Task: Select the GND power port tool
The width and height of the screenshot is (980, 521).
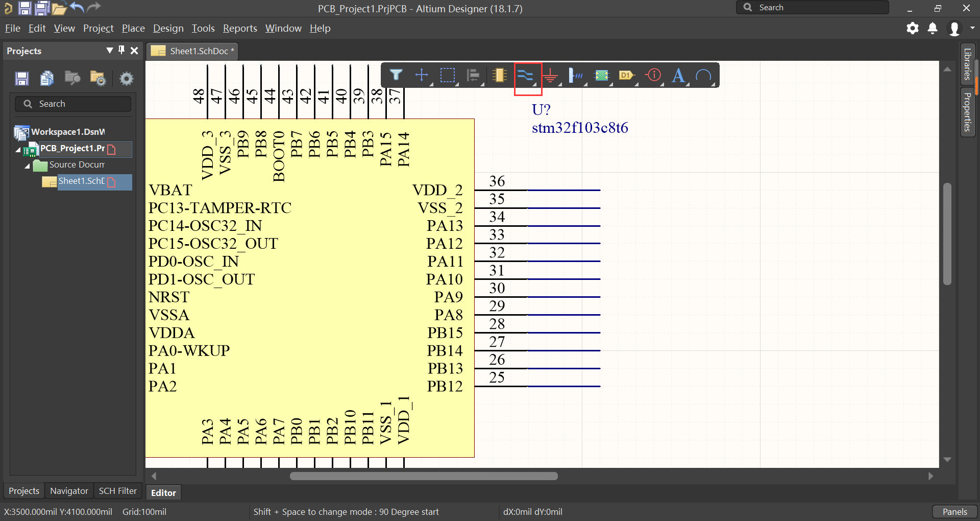Action: (x=550, y=76)
